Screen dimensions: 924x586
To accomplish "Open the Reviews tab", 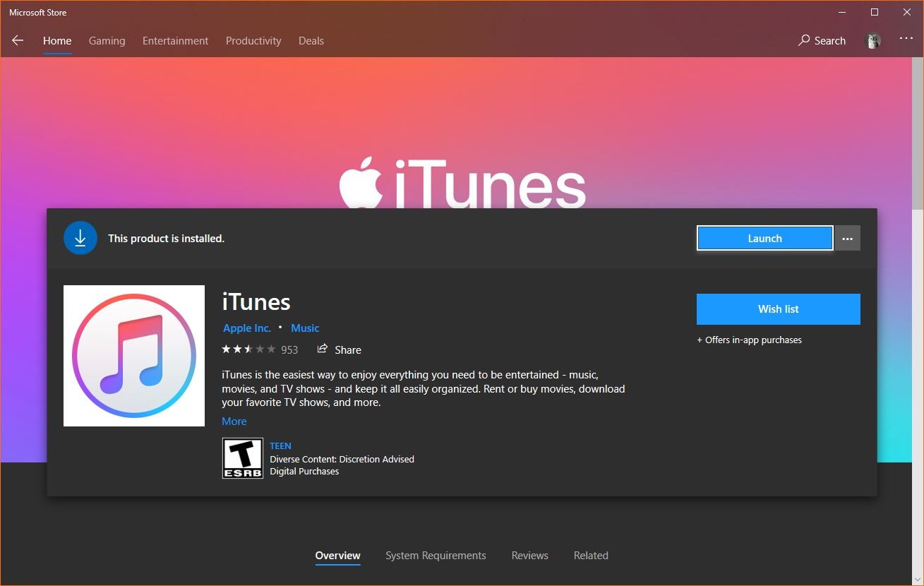I will point(530,556).
